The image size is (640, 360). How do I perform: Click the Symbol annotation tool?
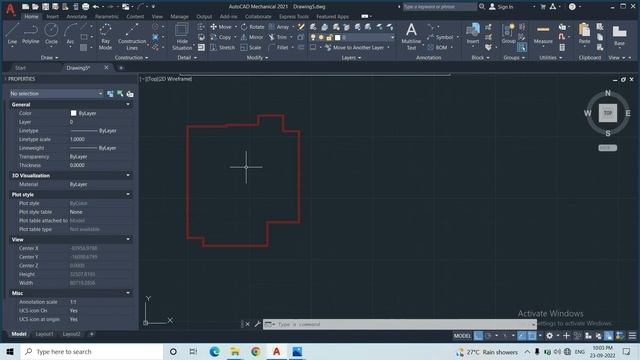(440, 37)
